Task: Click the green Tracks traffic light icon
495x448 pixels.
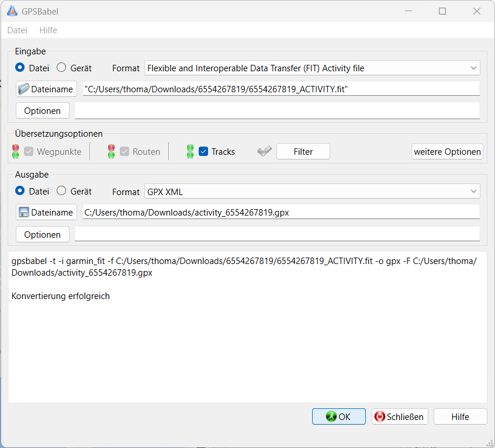Action: coord(190,152)
